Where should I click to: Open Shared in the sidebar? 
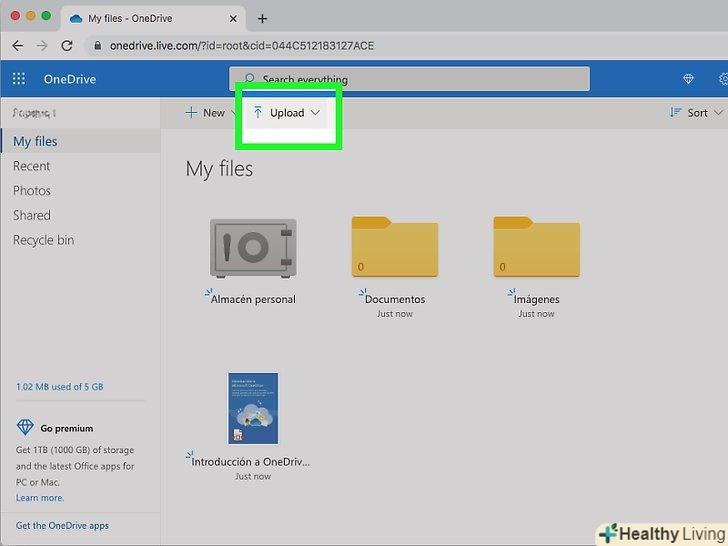click(x=32, y=215)
